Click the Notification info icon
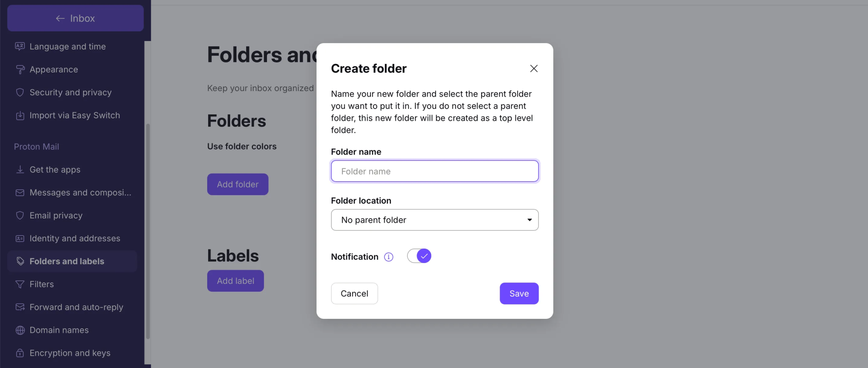The height and width of the screenshot is (368, 868). point(389,257)
